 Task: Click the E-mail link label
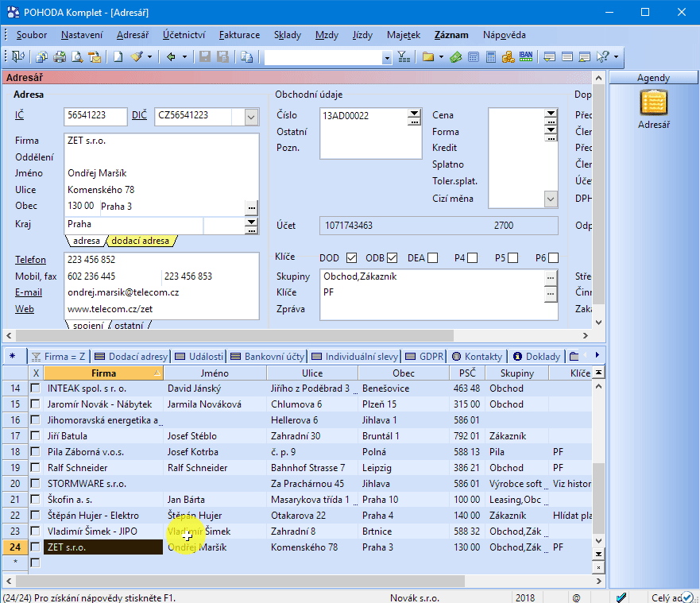coord(29,292)
